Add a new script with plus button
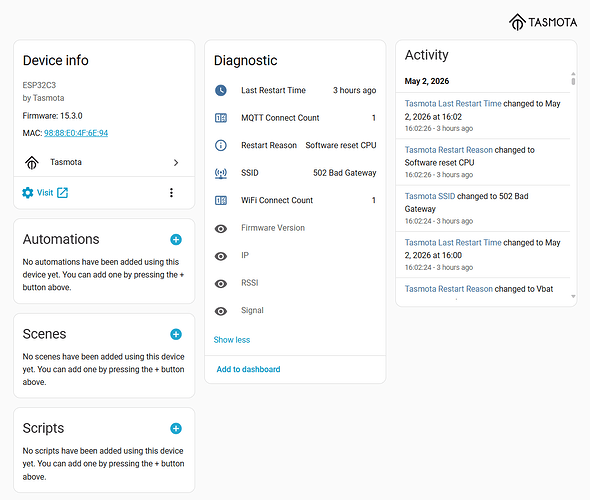Viewport: 590px width, 500px height. [176, 428]
